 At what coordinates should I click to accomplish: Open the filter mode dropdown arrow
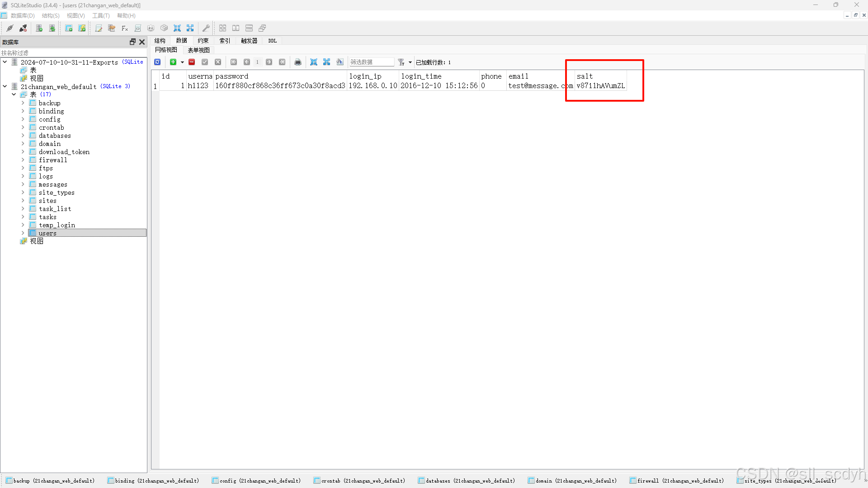(410, 62)
